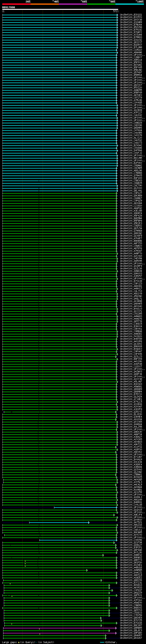Click the UniRef100_A6D0D1 label
Screen dimensions: 146x644
click(131, 286)
